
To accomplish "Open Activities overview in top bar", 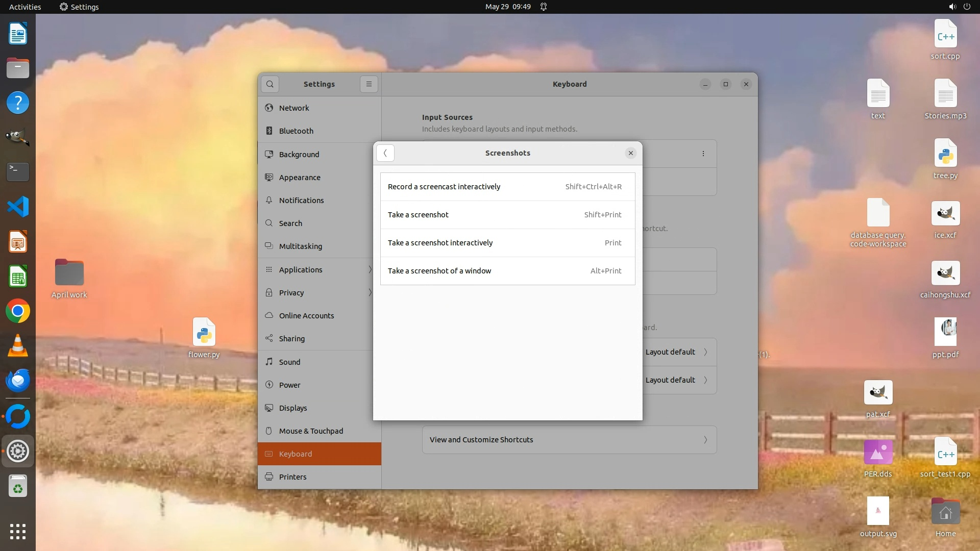I will [x=25, y=7].
